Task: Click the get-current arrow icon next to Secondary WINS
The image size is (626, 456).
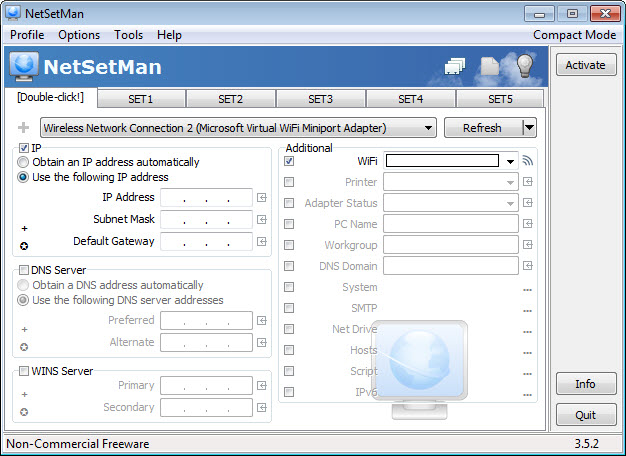Action: coord(262,408)
